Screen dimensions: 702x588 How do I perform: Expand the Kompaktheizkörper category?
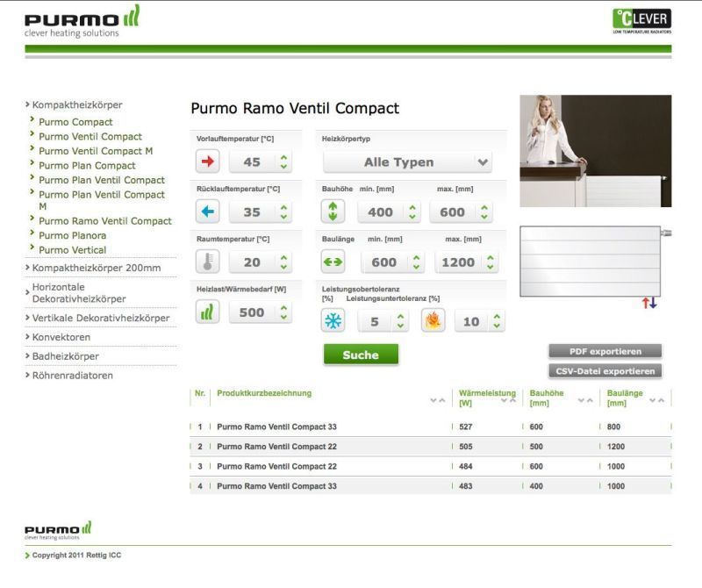tap(77, 104)
